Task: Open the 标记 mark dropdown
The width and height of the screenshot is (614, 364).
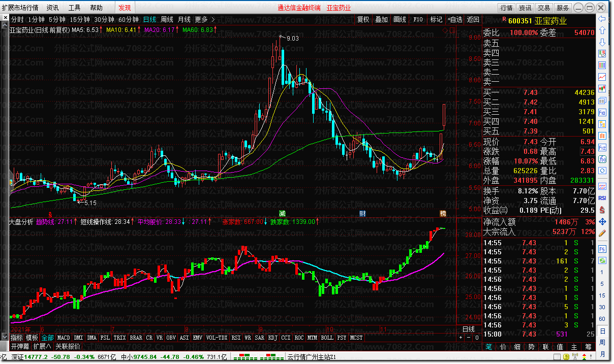Action: (437, 19)
